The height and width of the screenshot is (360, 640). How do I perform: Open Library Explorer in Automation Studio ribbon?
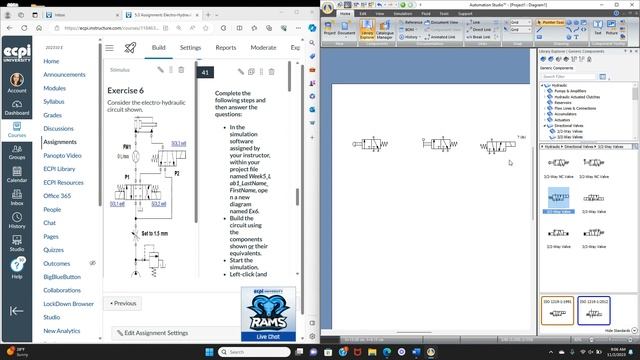[367, 29]
